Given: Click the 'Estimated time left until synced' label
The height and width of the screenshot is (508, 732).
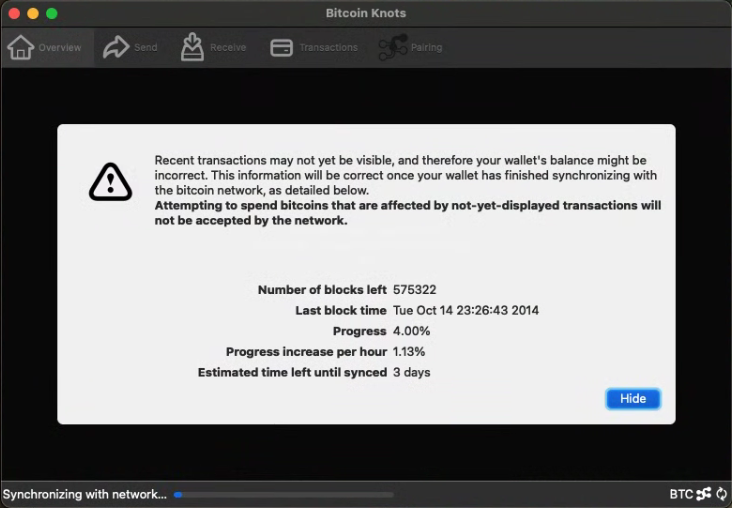Looking at the screenshot, I should click(292, 373).
